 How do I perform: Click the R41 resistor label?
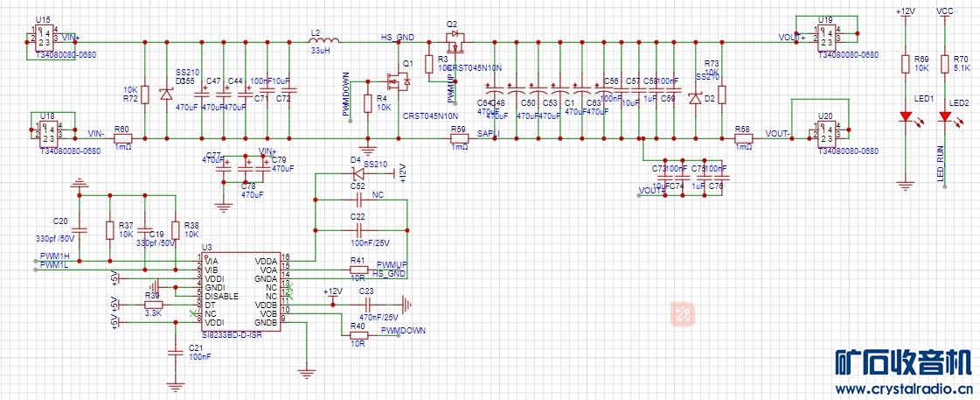[358, 260]
